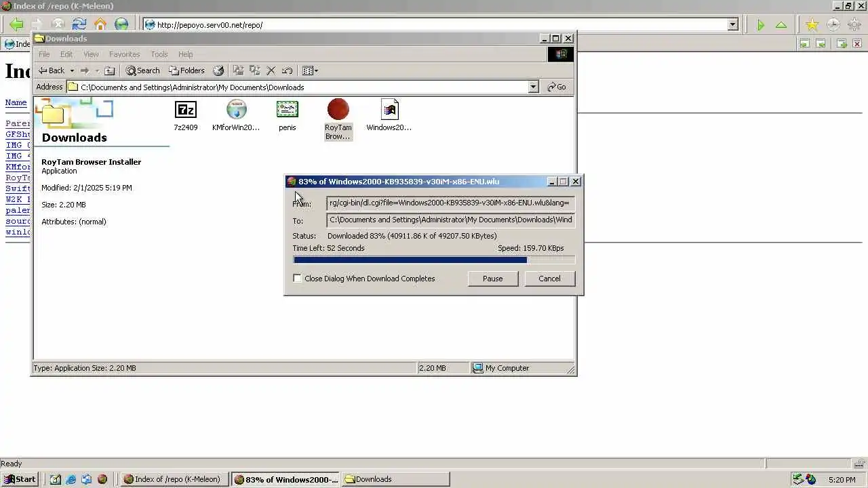Click Copy To icon in Downloads toolbar
The width and height of the screenshot is (868, 488).
[255, 70]
